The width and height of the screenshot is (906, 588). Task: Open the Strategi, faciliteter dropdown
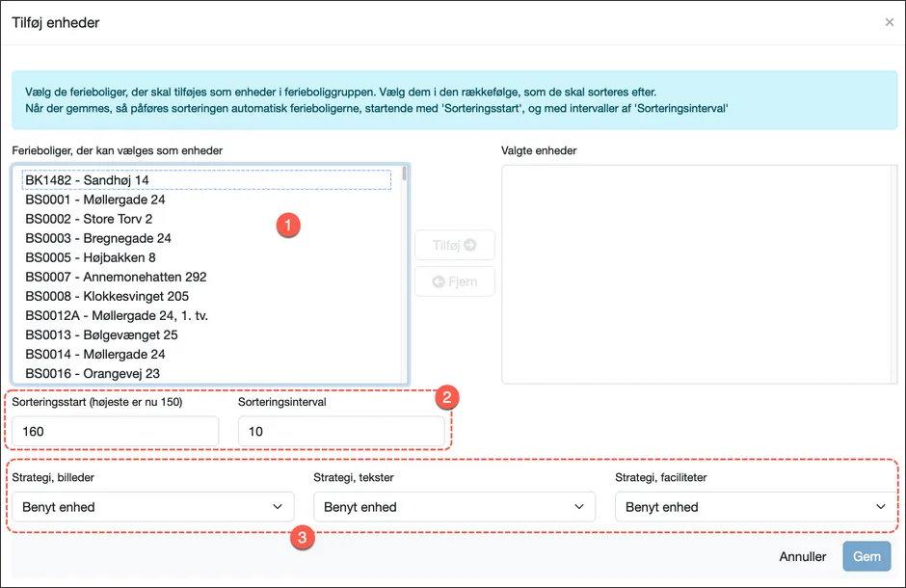[x=756, y=507]
